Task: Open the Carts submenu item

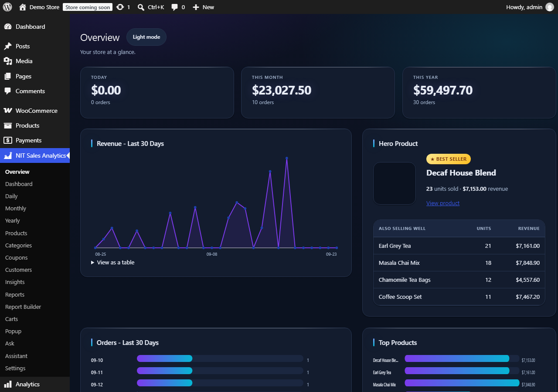Action: [x=12, y=319]
